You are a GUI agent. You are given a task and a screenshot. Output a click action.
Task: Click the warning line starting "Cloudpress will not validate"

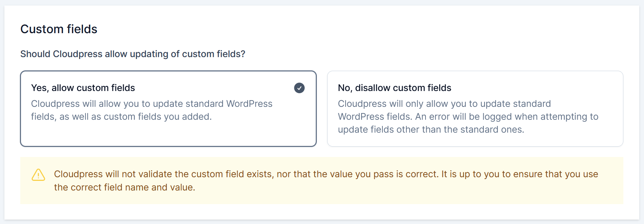(326, 174)
